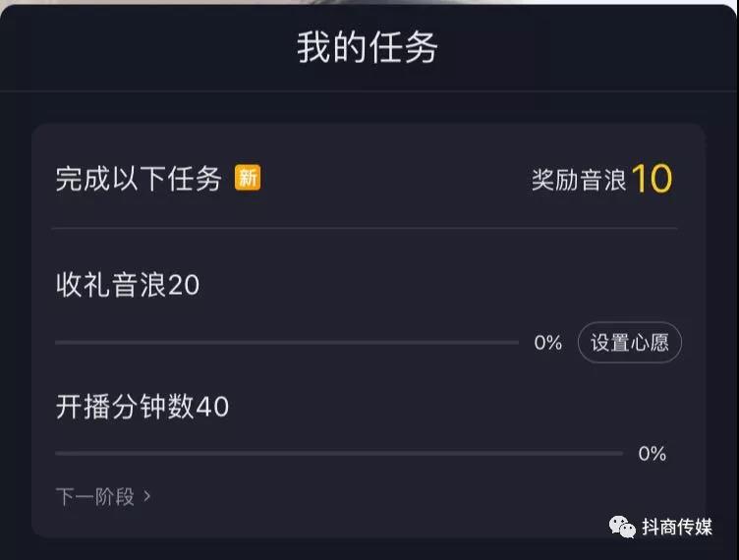Click the 0% of 开播分钟数 task

click(652, 454)
